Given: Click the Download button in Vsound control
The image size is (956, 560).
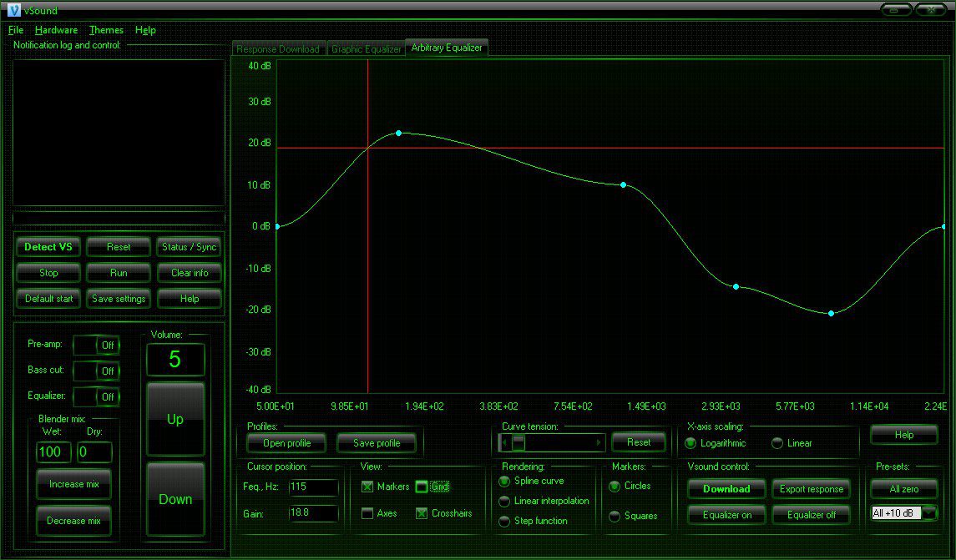Looking at the screenshot, I should coord(726,489).
